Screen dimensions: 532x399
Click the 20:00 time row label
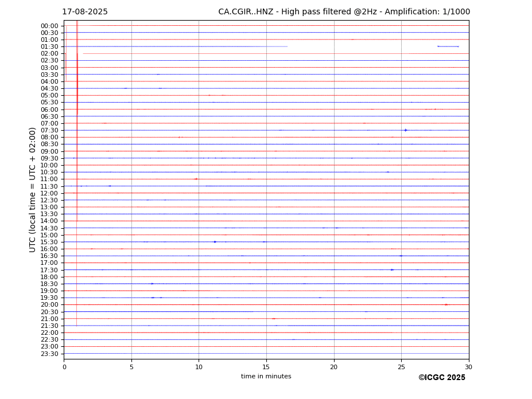49,305
